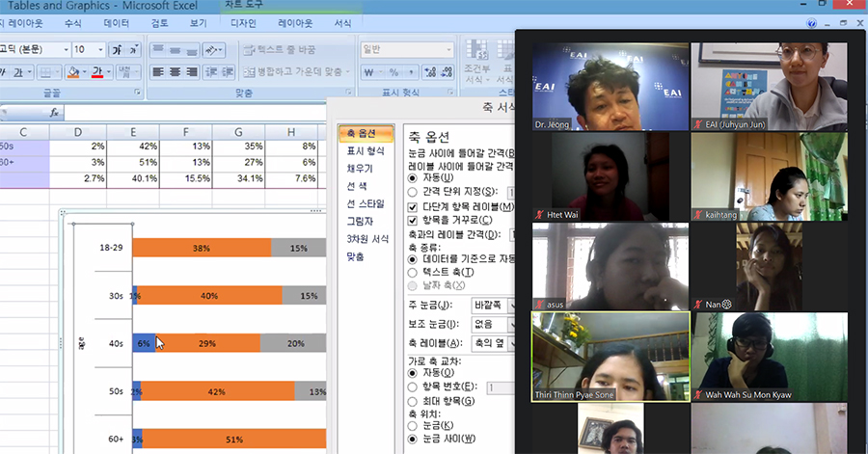Open the 수식 ribbon tab
The width and height of the screenshot is (868, 454).
click(72, 23)
